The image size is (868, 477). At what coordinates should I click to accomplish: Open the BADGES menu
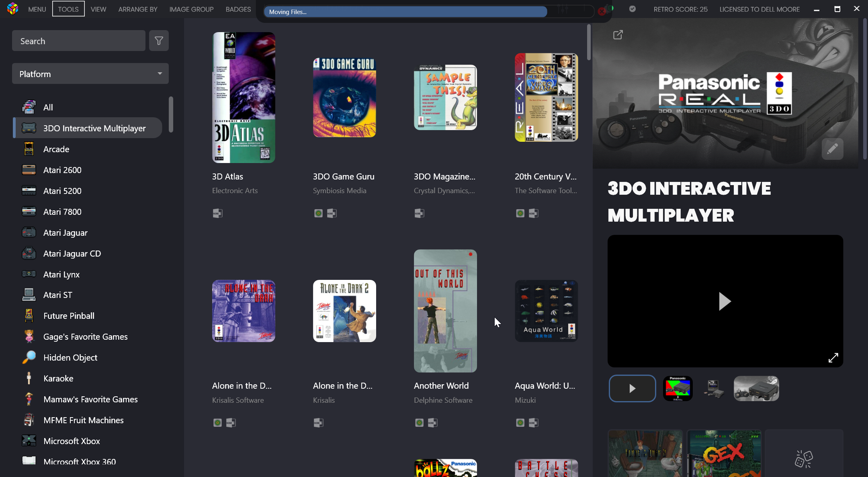tap(238, 9)
